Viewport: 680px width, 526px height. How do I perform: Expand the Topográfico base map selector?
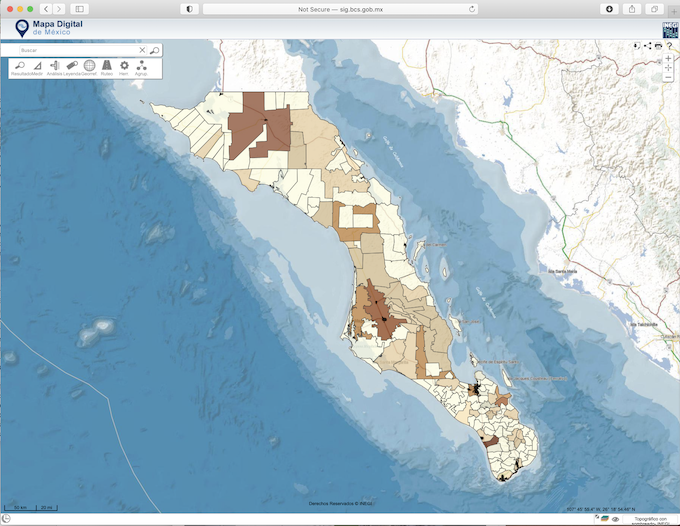coord(649,518)
